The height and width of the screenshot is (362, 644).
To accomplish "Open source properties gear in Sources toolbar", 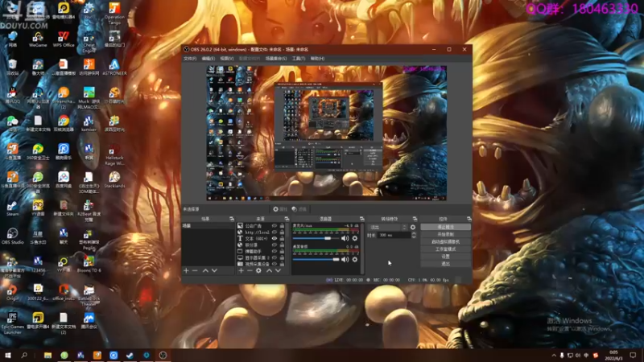I will pyautogui.click(x=258, y=271).
